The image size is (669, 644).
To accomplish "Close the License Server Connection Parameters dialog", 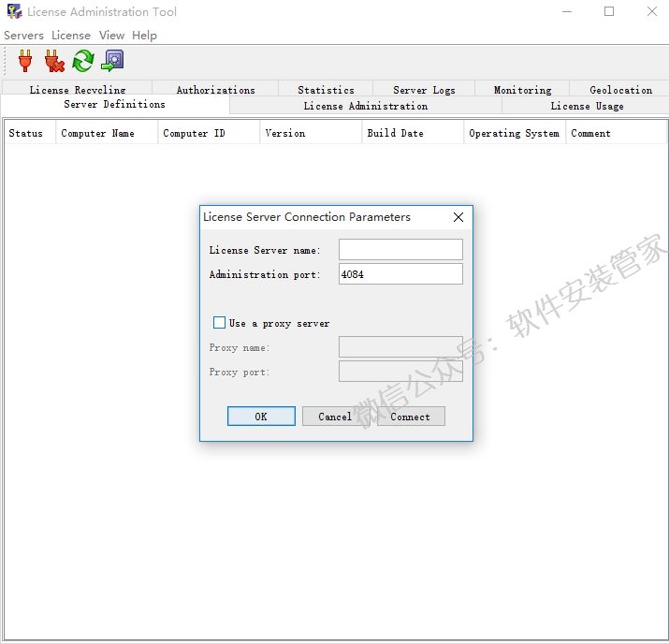I will click(x=458, y=217).
